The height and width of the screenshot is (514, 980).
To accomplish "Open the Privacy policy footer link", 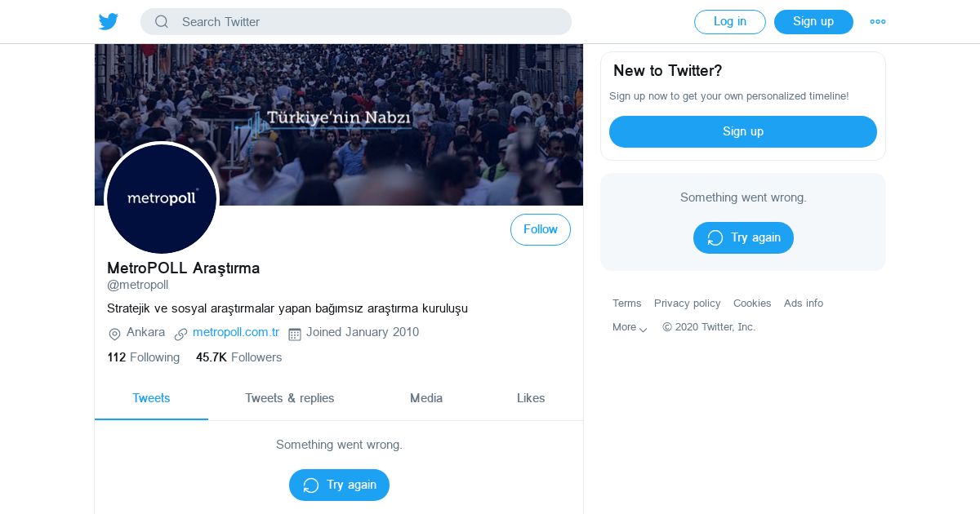I will pos(687,304).
